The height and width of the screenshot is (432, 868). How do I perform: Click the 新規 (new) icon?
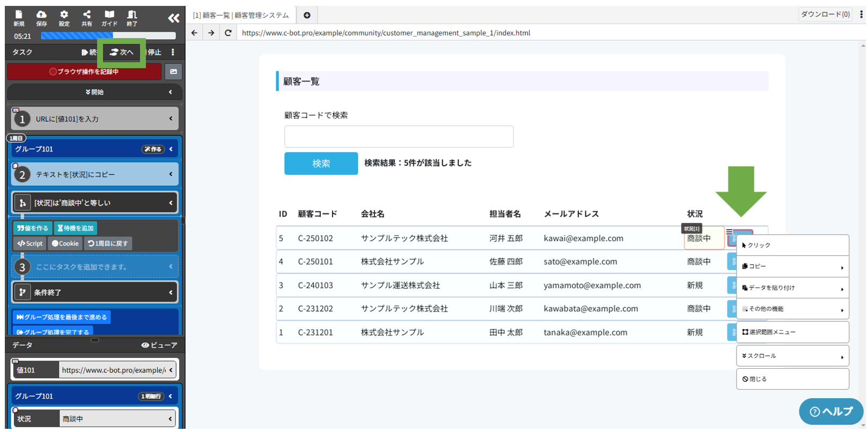tap(19, 18)
